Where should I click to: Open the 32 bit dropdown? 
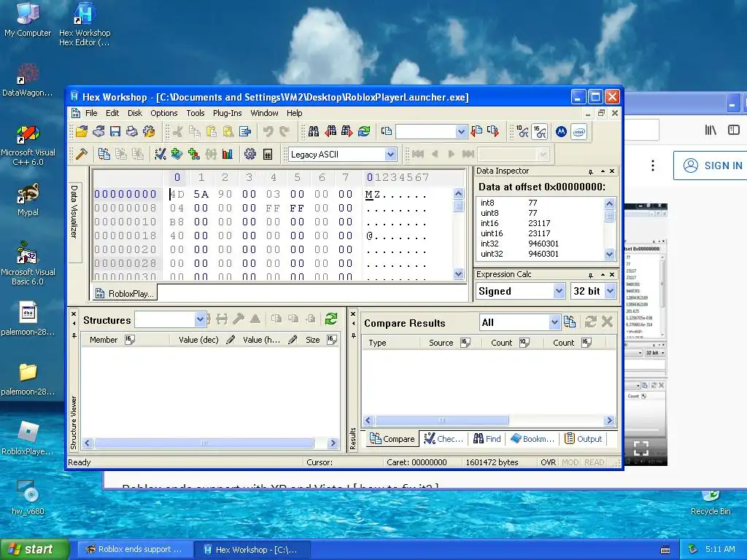[x=611, y=291]
